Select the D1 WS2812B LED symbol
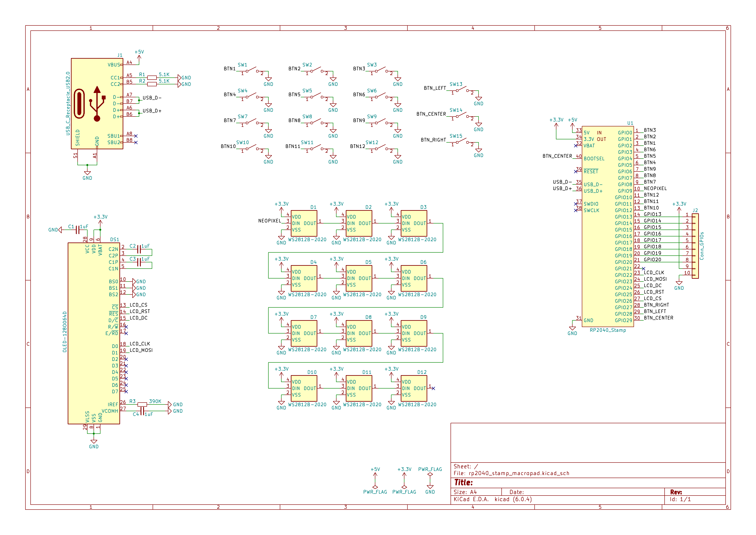The height and width of the screenshot is (535, 756). pos(304,223)
